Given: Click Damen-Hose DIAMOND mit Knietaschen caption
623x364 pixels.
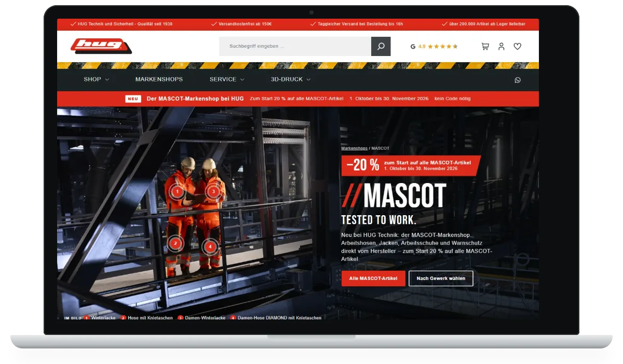Looking at the screenshot, I should tap(279, 318).
